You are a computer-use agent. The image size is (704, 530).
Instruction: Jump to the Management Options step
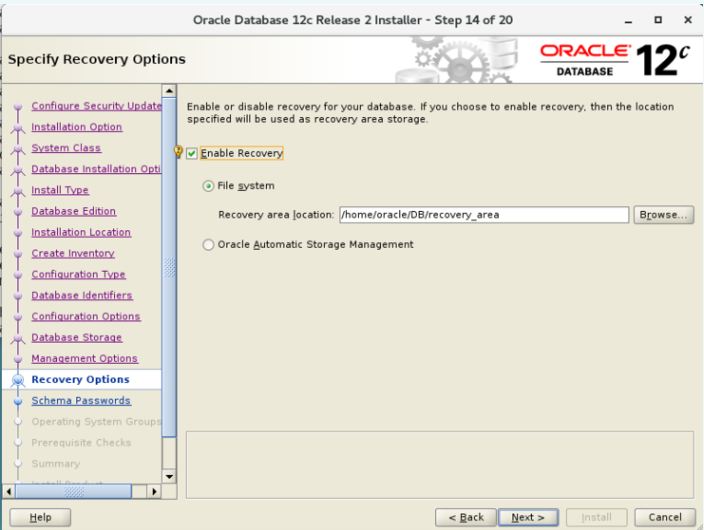coord(85,359)
